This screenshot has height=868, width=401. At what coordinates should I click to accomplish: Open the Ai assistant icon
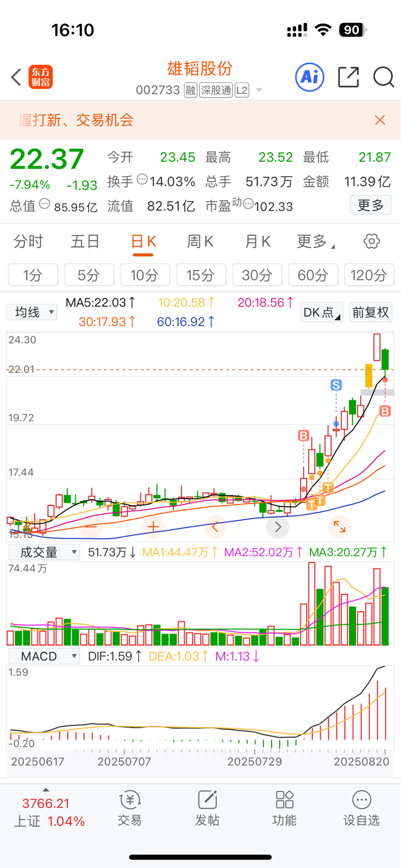[x=310, y=77]
